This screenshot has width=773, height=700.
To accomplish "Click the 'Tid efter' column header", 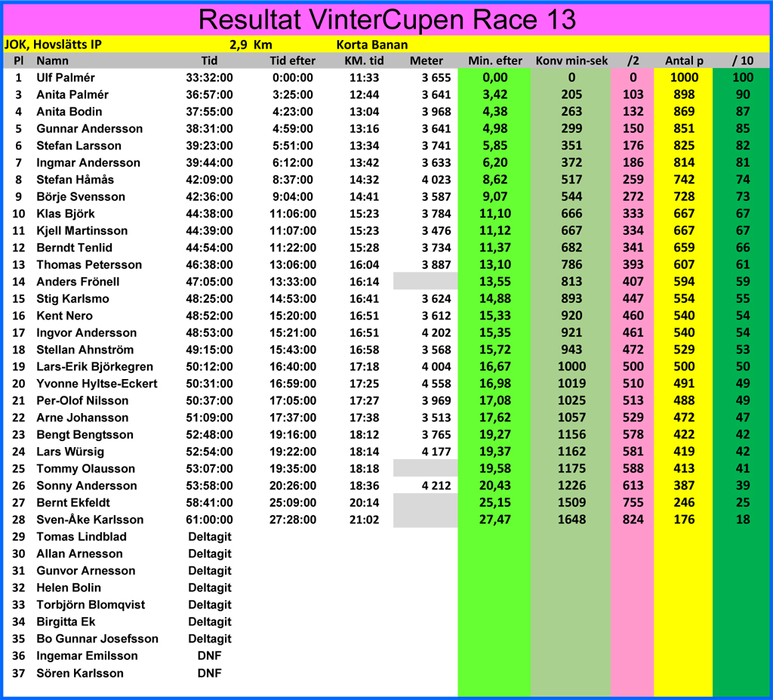I will click(292, 60).
